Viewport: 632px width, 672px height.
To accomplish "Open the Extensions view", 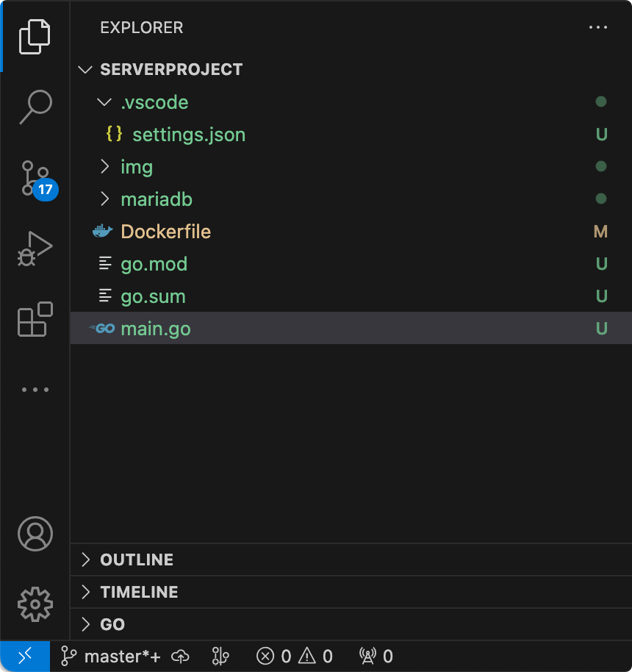I will 34,319.
